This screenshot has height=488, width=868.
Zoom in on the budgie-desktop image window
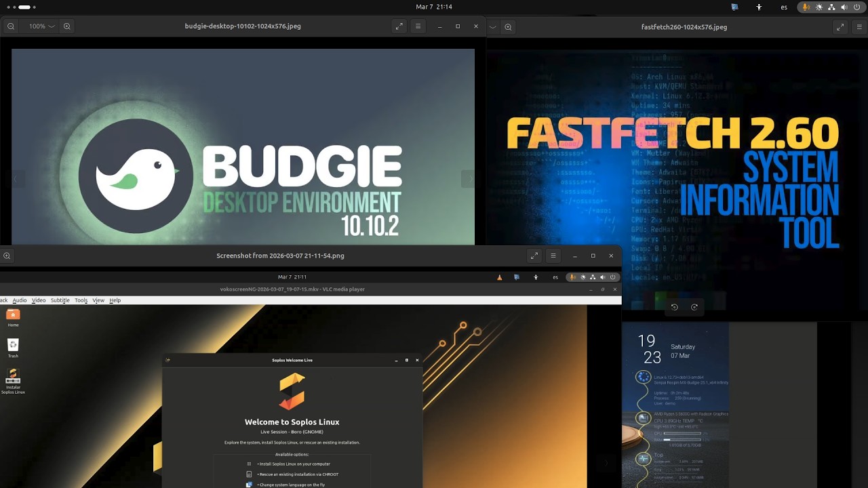[66, 26]
